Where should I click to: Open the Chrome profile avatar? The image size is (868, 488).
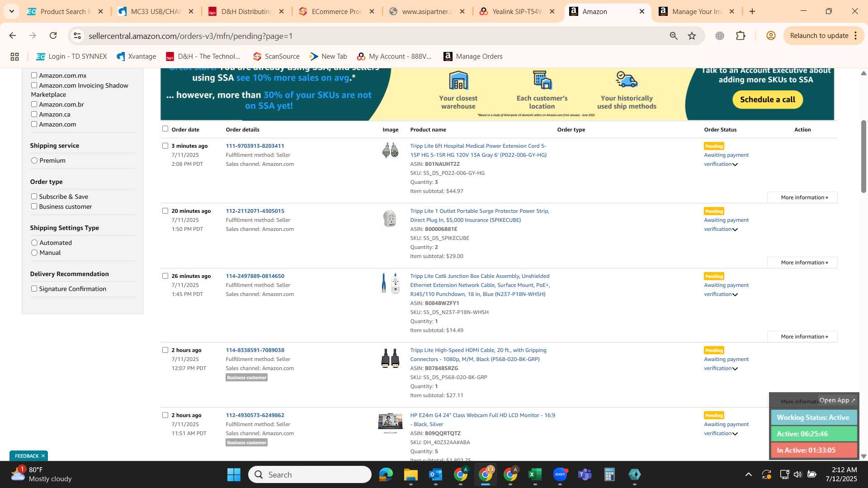(771, 36)
